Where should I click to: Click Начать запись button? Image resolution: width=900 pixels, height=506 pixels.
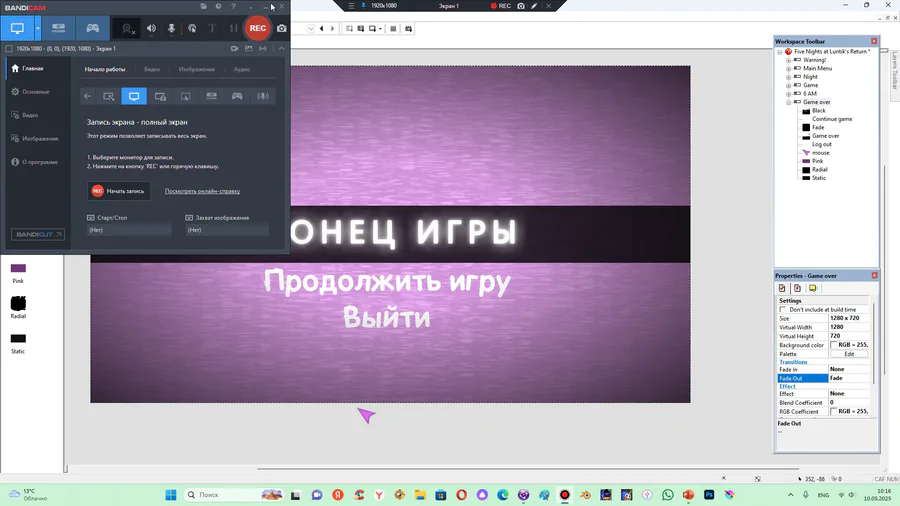[x=119, y=191]
